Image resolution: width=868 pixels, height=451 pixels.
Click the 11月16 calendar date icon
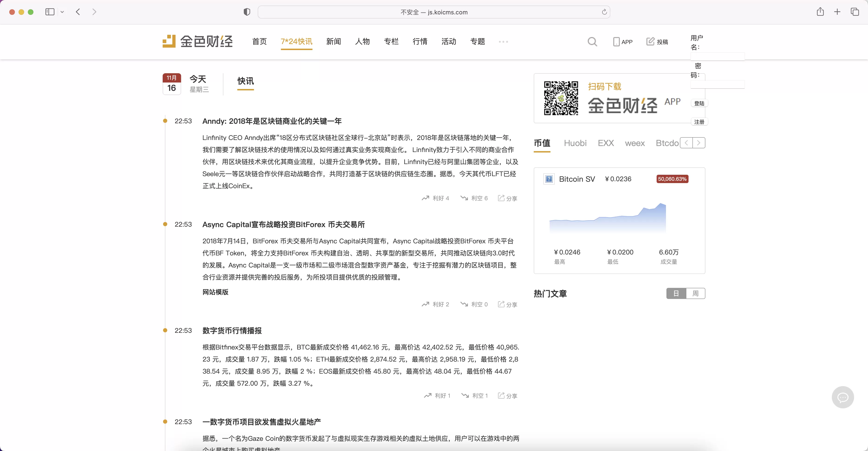click(172, 84)
